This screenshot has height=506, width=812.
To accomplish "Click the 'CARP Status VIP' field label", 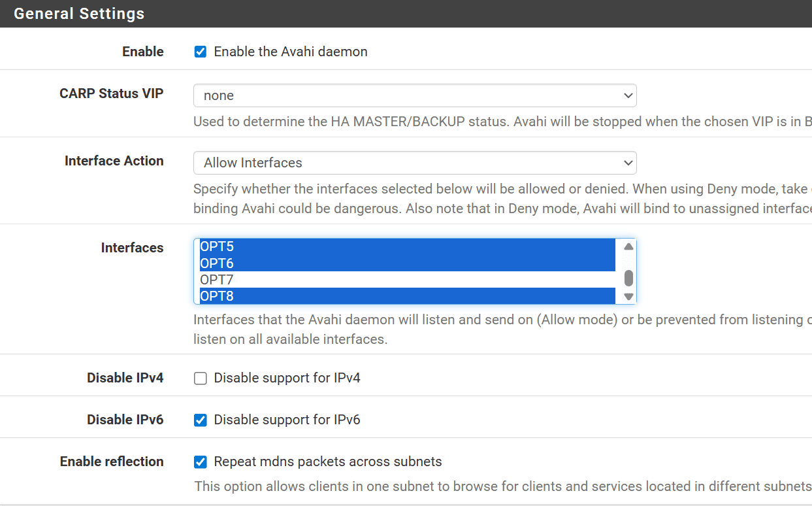I will point(111,93).
